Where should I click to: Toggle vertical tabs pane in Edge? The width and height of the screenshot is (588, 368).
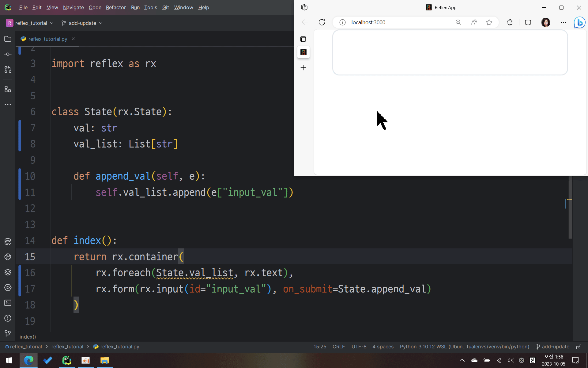[303, 39]
